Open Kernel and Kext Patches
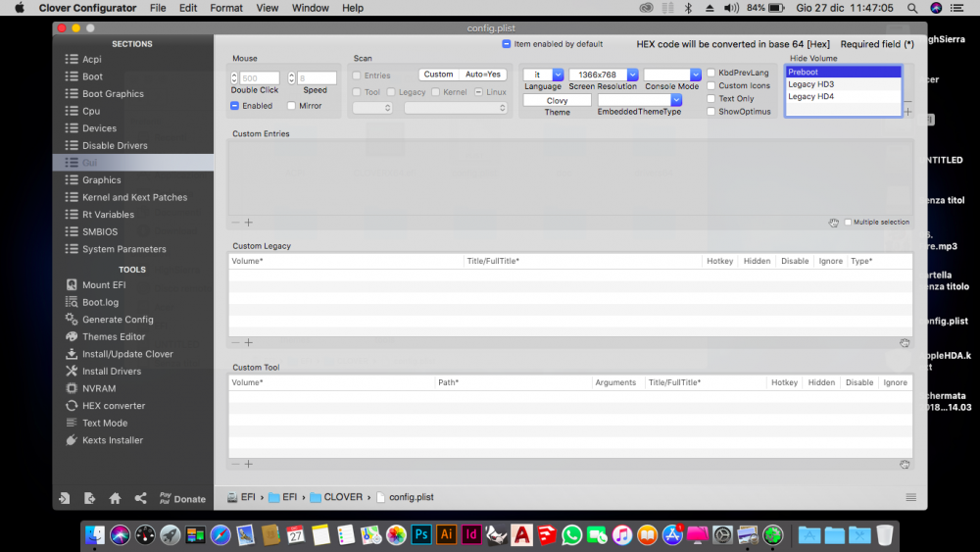Image resolution: width=980 pixels, height=552 pixels. [134, 197]
